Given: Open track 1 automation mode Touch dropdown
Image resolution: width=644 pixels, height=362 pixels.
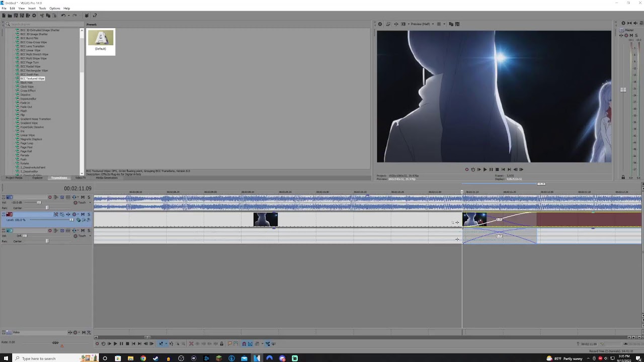Looking at the screenshot, I should 90,203.
